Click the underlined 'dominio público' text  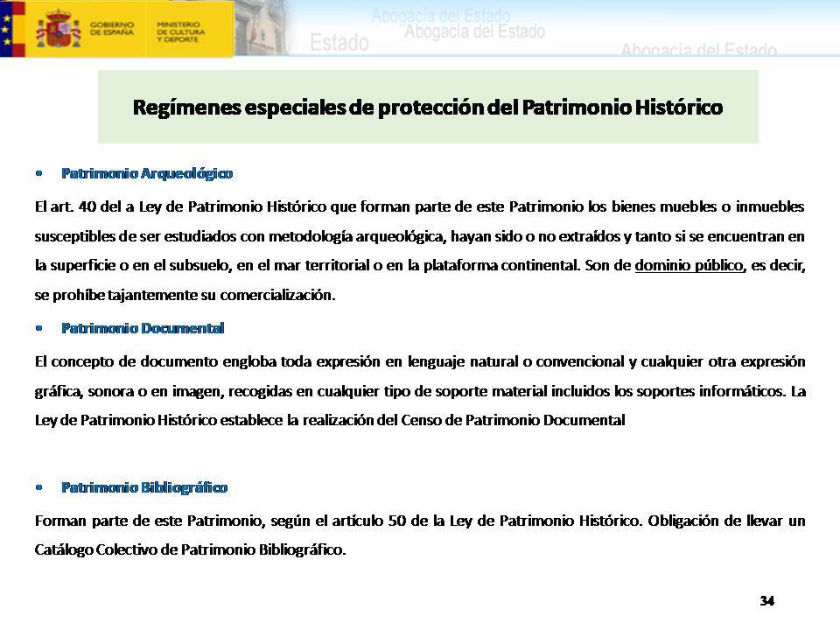[x=689, y=266]
